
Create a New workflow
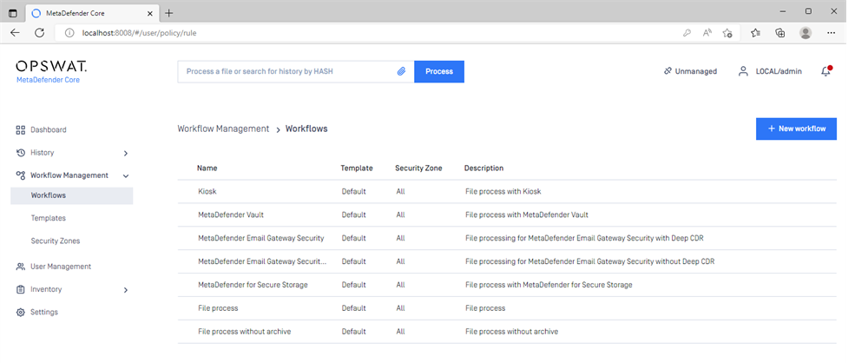click(796, 129)
